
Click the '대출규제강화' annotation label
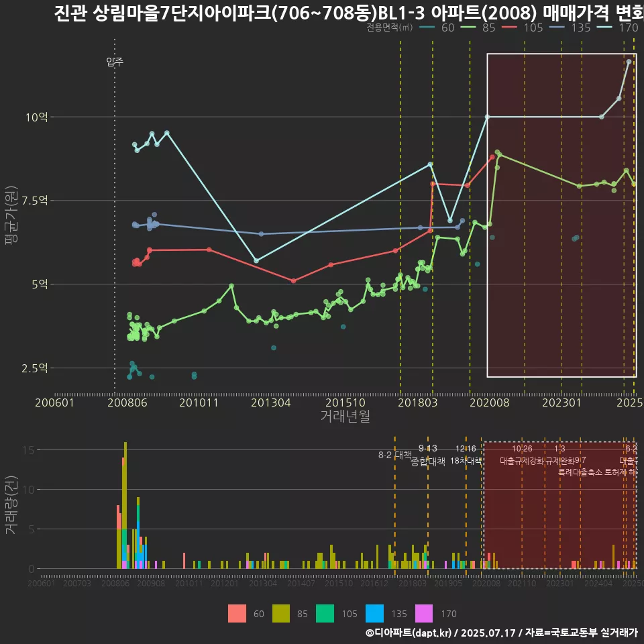coord(522,461)
